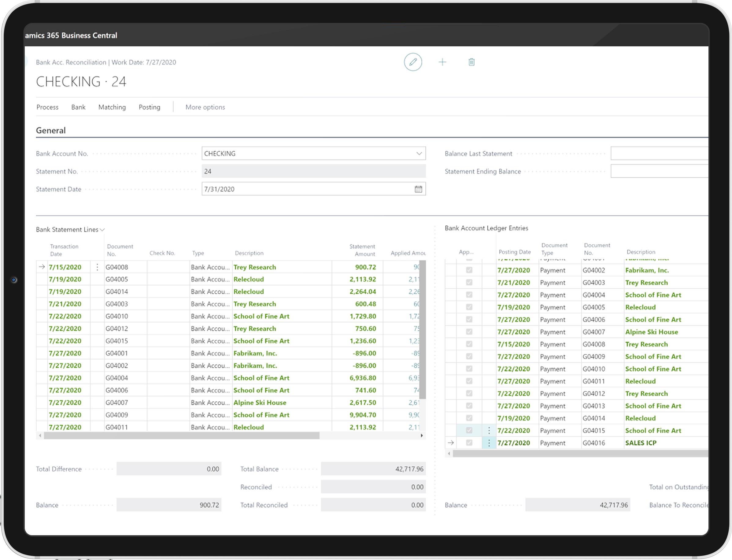Click document number G04010 in statement lines

(116, 316)
